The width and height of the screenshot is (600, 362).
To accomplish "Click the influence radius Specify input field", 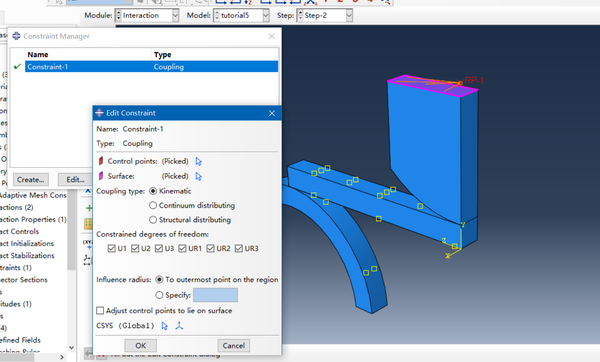I will click(215, 295).
